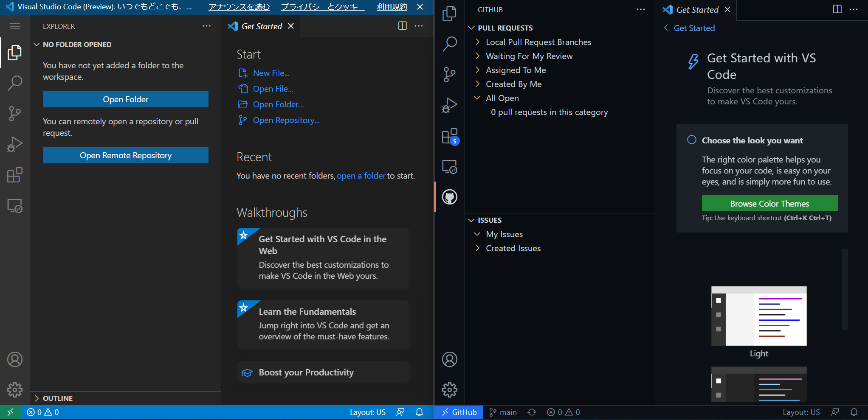This screenshot has height=420, width=868.
Task: Open the Manage settings gear
Action: [x=15, y=390]
